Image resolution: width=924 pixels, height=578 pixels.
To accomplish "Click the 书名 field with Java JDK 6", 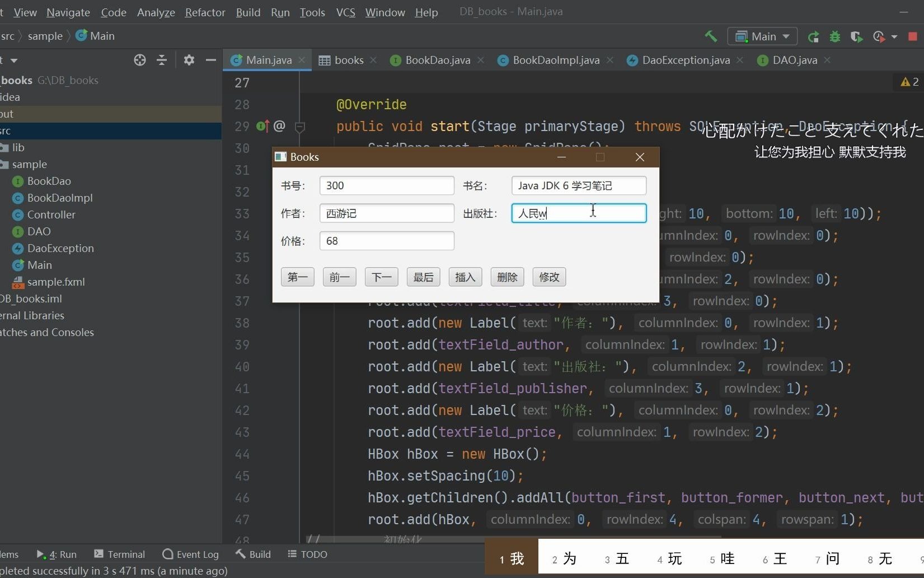I will click(579, 185).
